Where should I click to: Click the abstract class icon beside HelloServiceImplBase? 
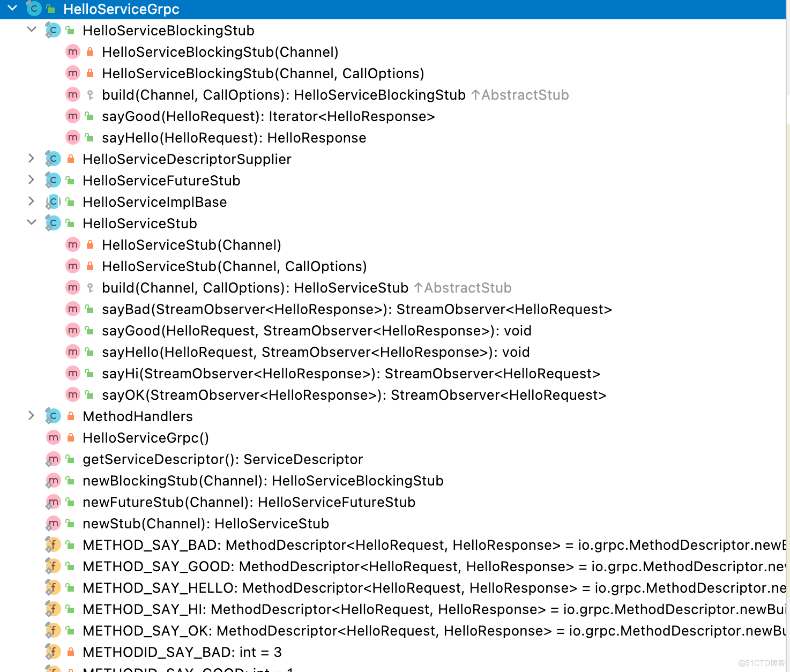coord(53,201)
